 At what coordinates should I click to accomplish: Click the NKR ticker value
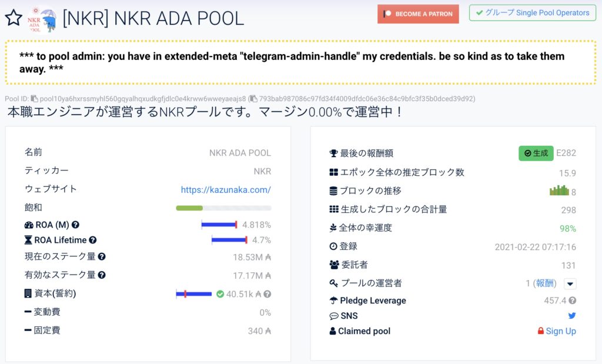pyautogui.click(x=262, y=171)
